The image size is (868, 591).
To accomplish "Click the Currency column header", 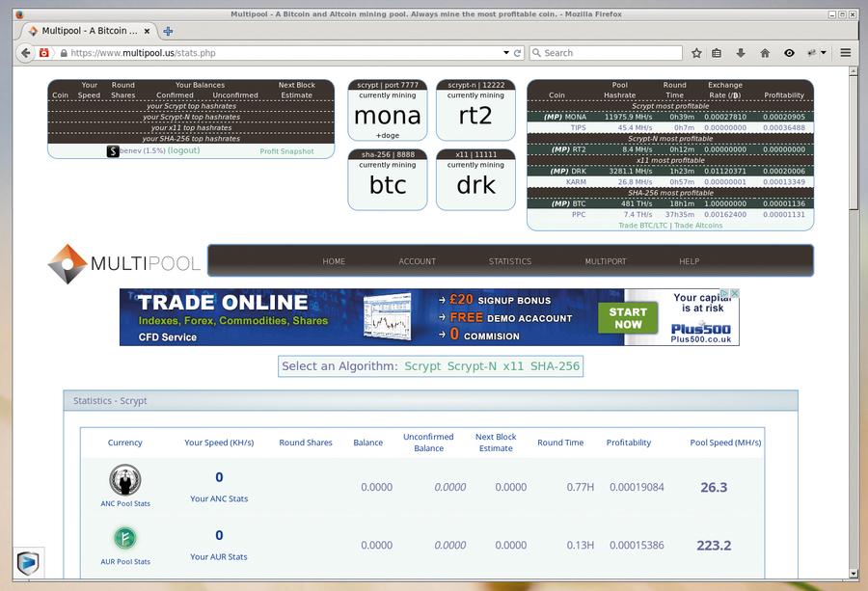I will tap(125, 443).
